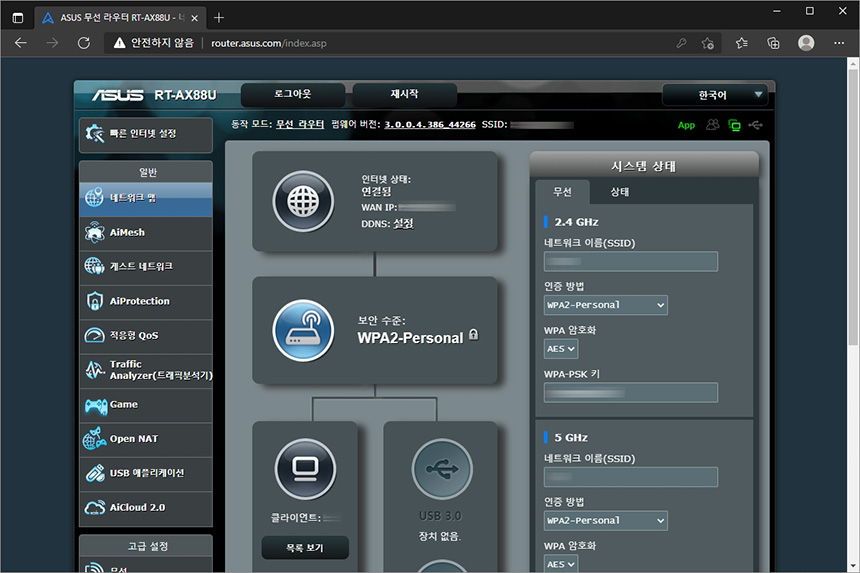Screen dimensions: 860x573
Task: Click the 로그아웃 (Logout) button
Action: [x=292, y=94]
